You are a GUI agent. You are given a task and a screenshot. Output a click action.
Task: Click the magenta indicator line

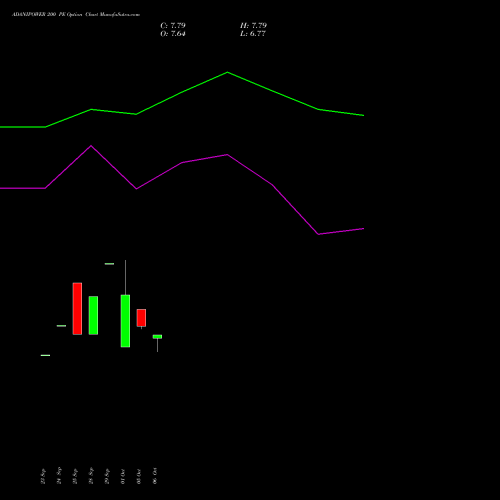[x=182, y=163]
